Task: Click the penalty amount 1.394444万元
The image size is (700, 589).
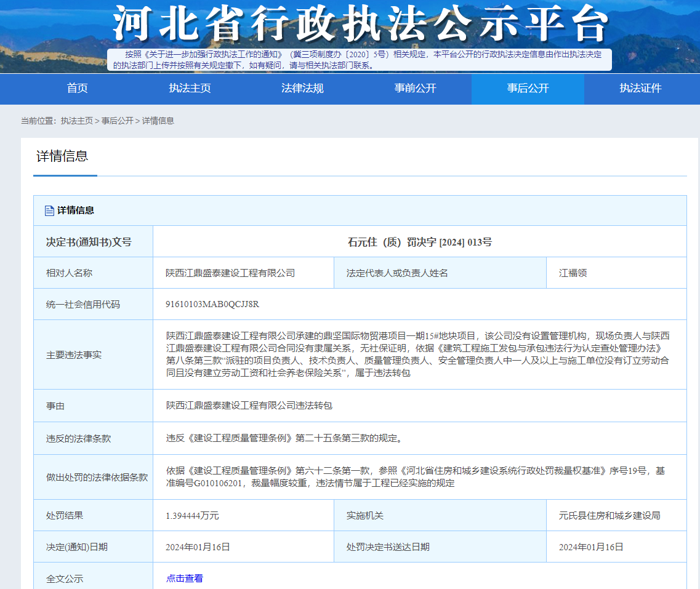Action: pos(192,515)
